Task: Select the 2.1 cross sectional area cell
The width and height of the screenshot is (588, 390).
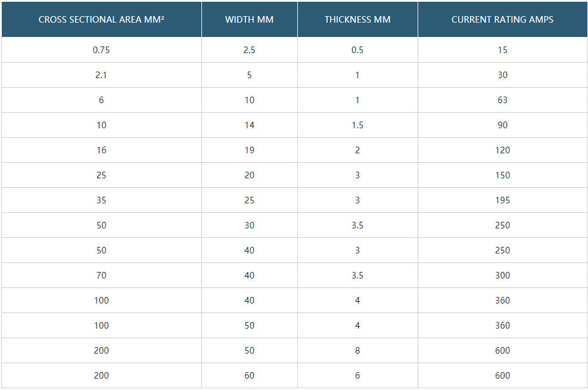Action: coord(101,75)
